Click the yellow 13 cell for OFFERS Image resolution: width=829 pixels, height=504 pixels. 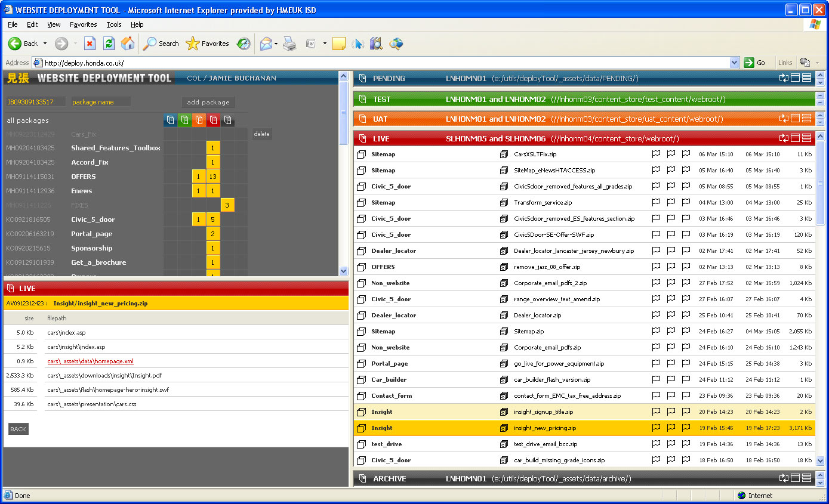[x=213, y=177]
